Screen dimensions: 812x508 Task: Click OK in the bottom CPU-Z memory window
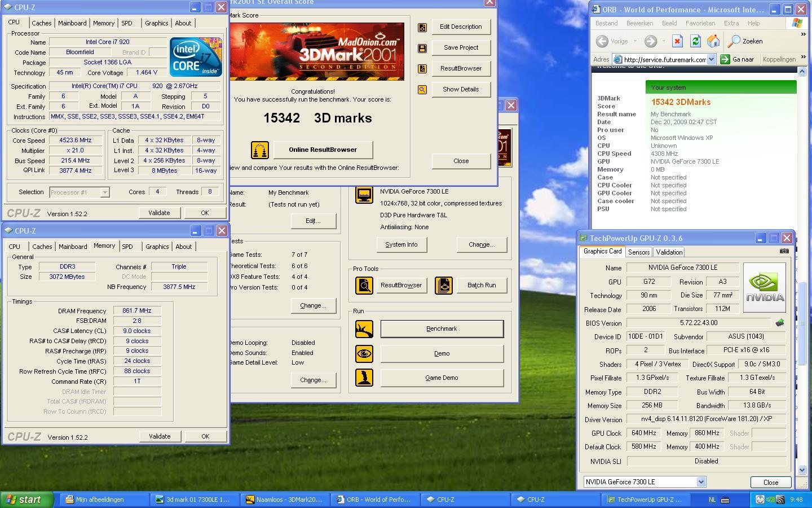[205, 436]
